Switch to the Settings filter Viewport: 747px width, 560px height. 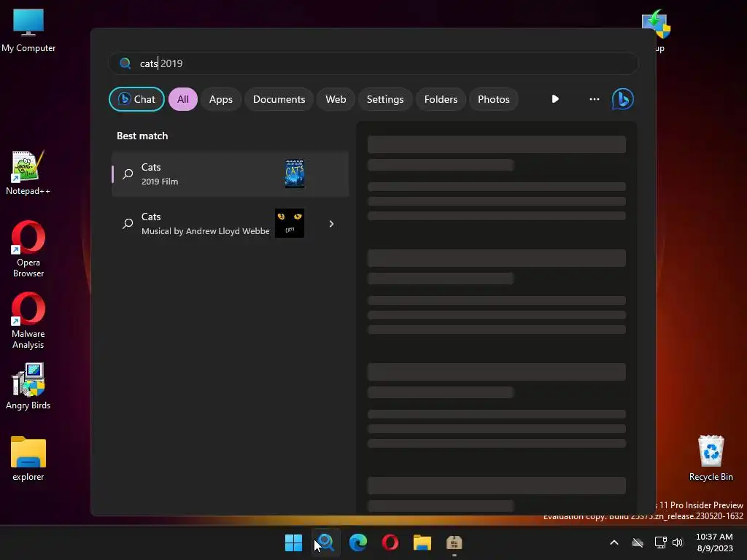tap(385, 99)
